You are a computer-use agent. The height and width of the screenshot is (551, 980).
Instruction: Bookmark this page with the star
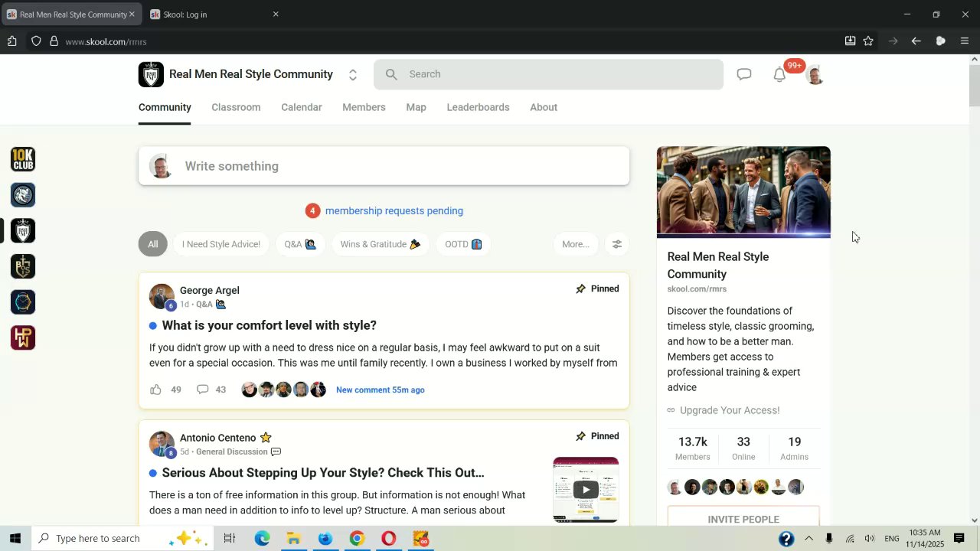(868, 41)
